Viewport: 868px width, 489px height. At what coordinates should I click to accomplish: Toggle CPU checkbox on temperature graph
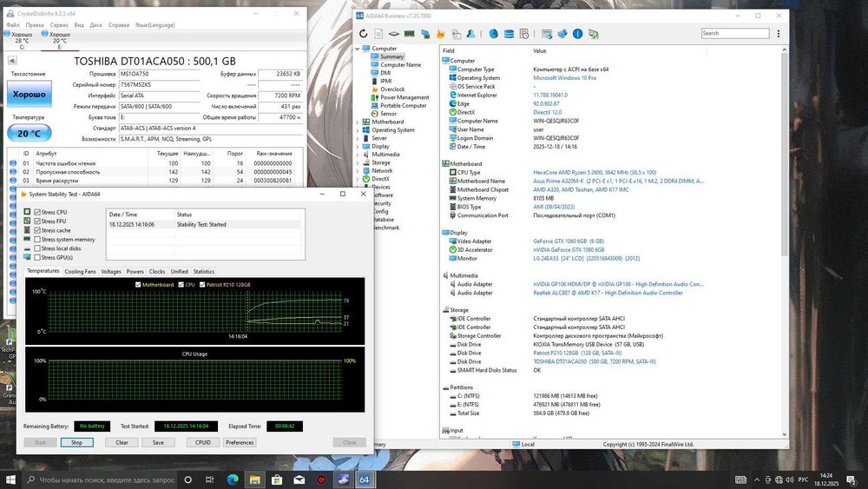181,285
